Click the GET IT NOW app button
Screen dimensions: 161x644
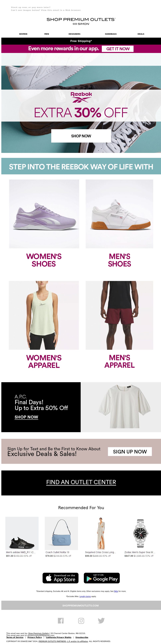(118, 49)
